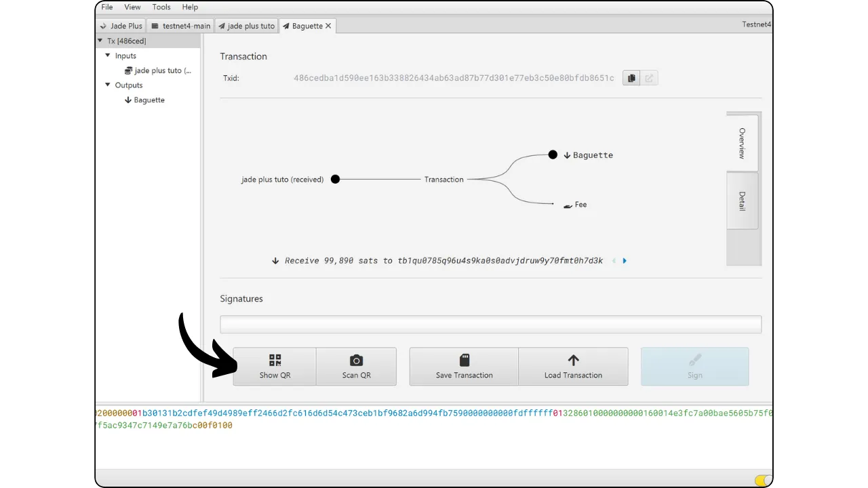Close the Baguette tab

click(329, 26)
